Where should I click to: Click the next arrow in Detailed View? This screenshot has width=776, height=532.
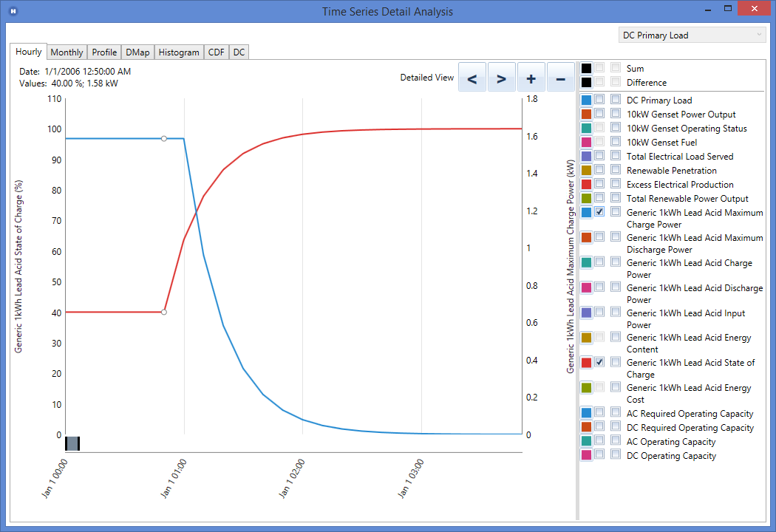(501, 78)
